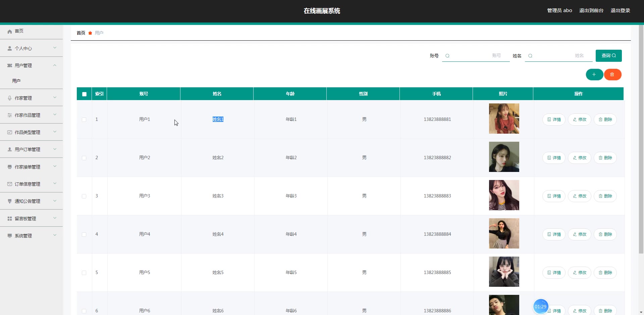Open photo thumbnail of 用户5
This screenshot has height=315, width=644.
[504, 272]
